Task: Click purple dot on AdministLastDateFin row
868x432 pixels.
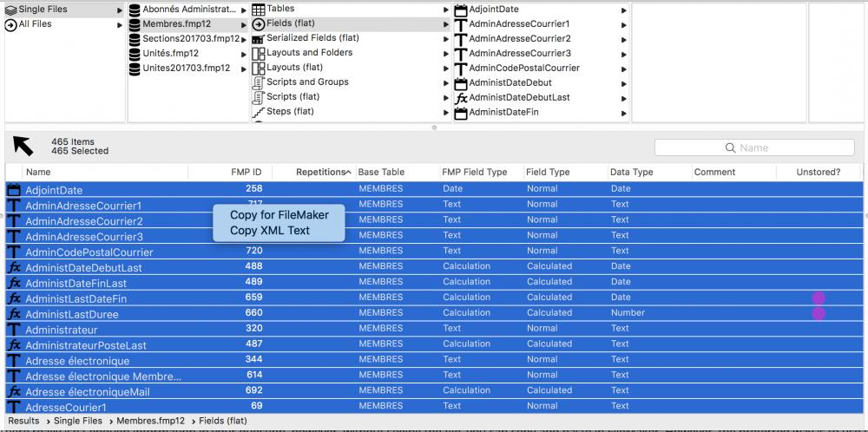Action: coord(819,298)
